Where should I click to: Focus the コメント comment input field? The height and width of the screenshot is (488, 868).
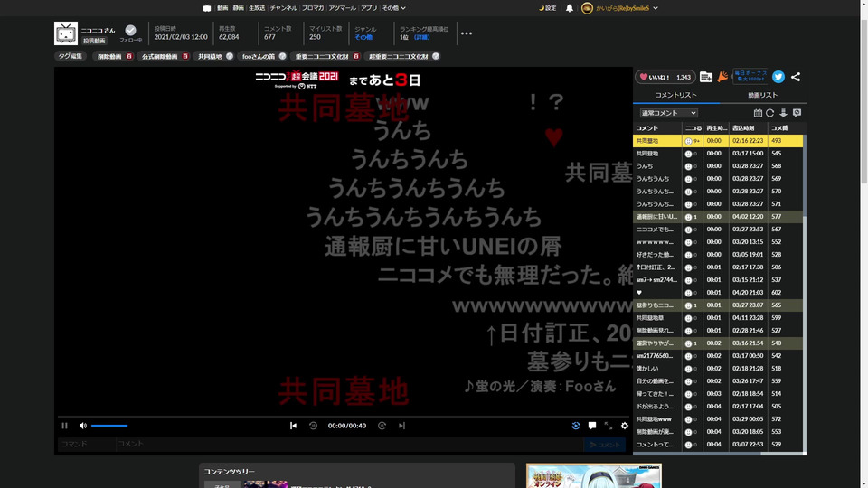point(349,444)
